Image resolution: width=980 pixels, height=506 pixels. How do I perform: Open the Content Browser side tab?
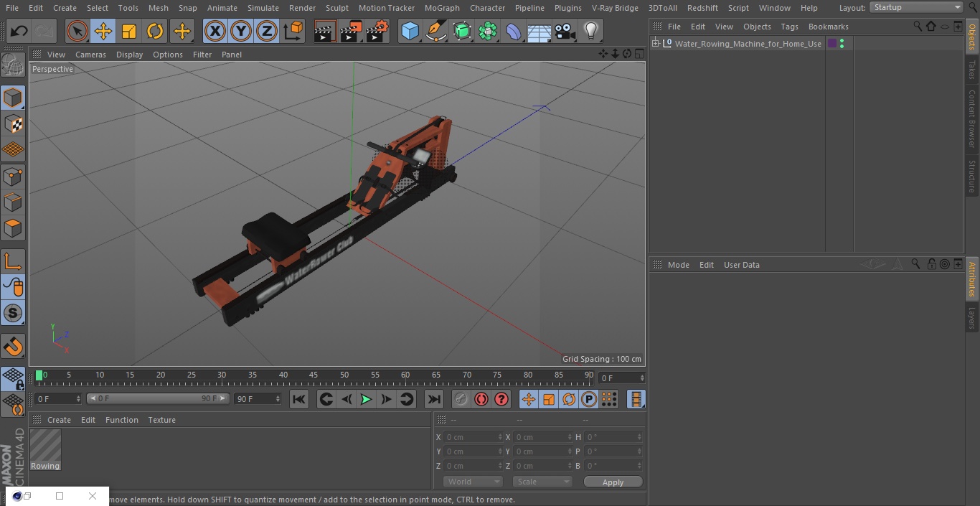click(x=972, y=119)
